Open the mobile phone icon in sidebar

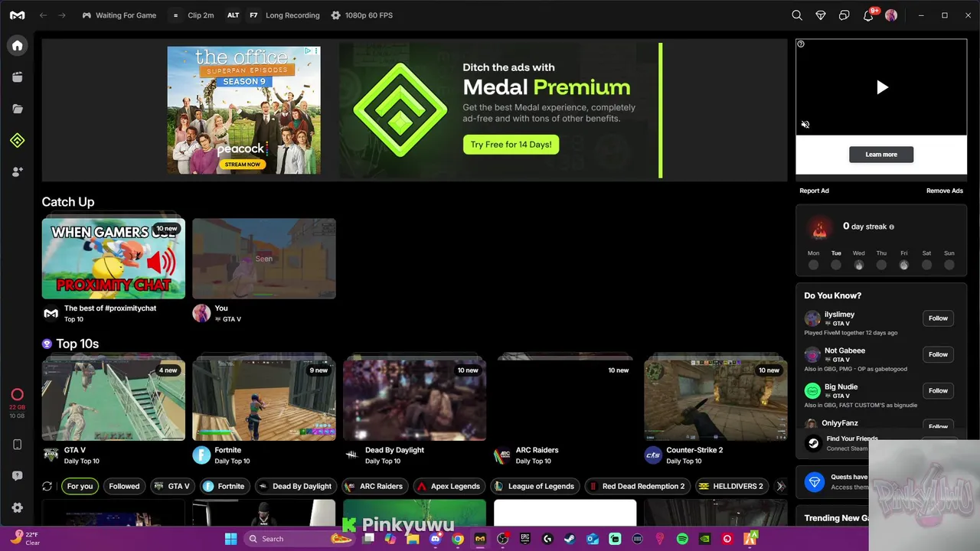pyautogui.click(x=17, y=445)
